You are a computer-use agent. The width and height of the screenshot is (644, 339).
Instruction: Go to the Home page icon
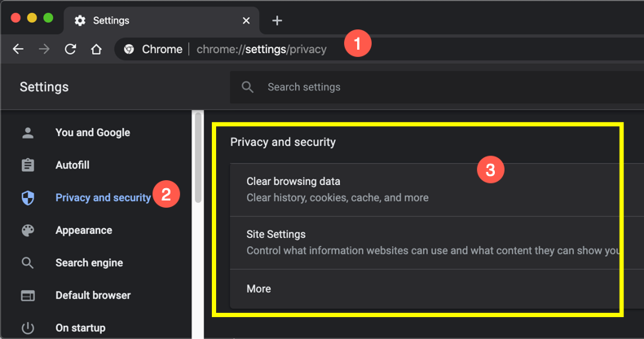(x=96, y=49)
